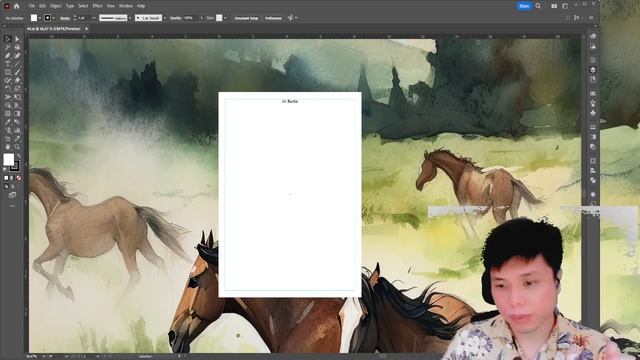Close the open document tab
640x360 pixels.
pyautogui.click(x=86, y=29)
